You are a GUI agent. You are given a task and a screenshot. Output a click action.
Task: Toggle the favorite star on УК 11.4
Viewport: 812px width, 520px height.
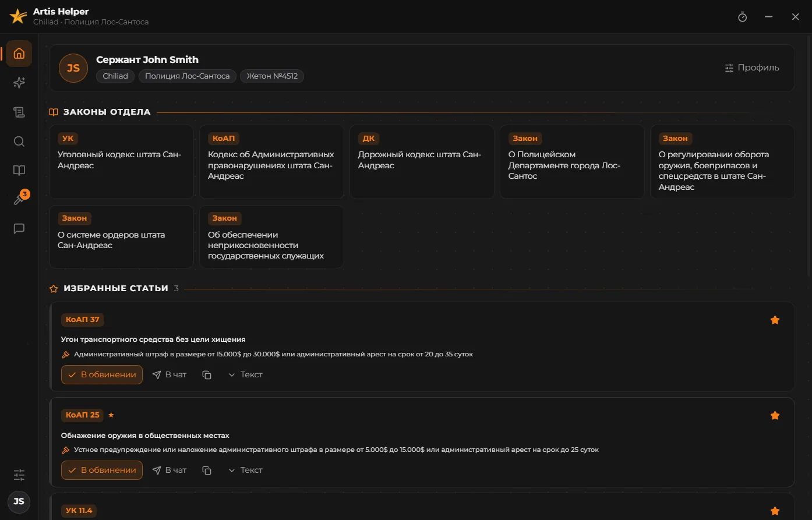pyautogui.click(x=775, y=511)
